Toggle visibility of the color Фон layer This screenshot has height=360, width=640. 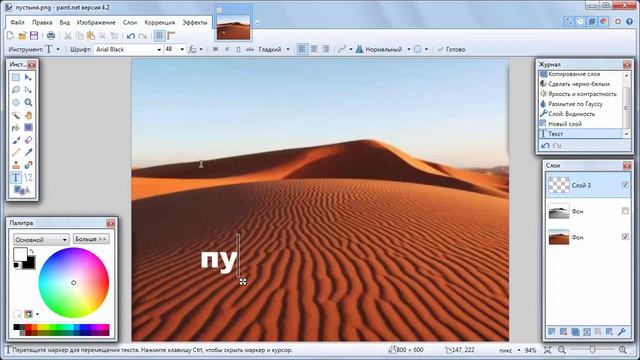[x=625, y=237]
